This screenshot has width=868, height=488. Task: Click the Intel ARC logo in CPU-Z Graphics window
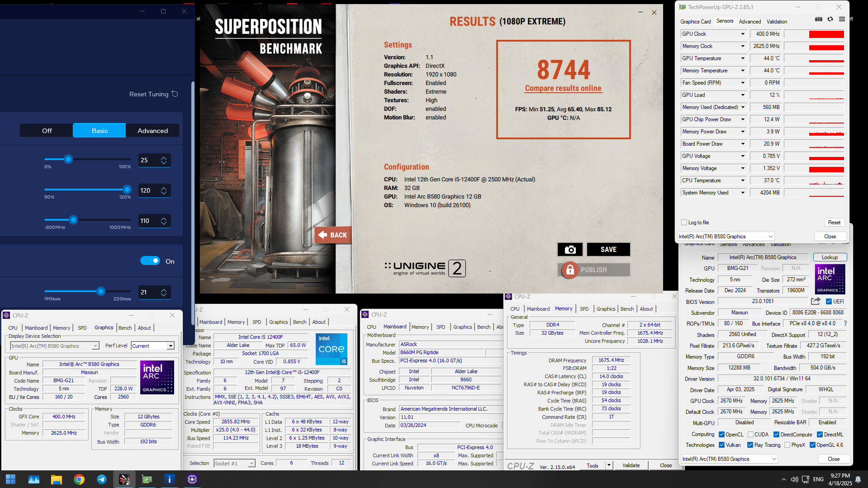click(157, 377)
